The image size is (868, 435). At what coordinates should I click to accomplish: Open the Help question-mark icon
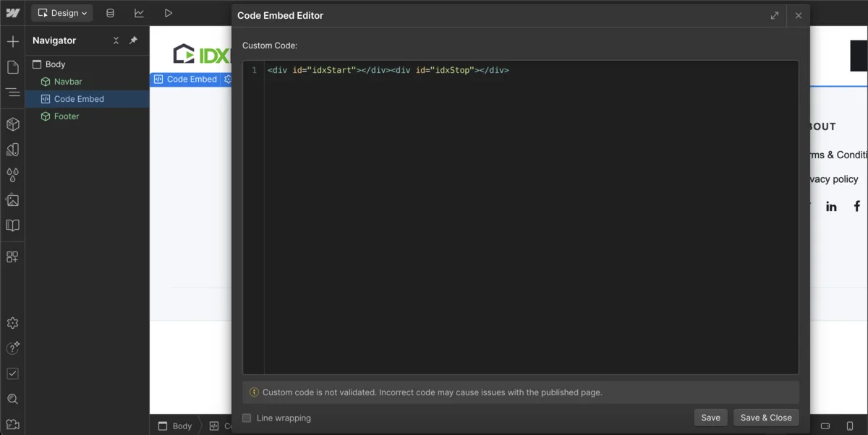tap(12, 348)
